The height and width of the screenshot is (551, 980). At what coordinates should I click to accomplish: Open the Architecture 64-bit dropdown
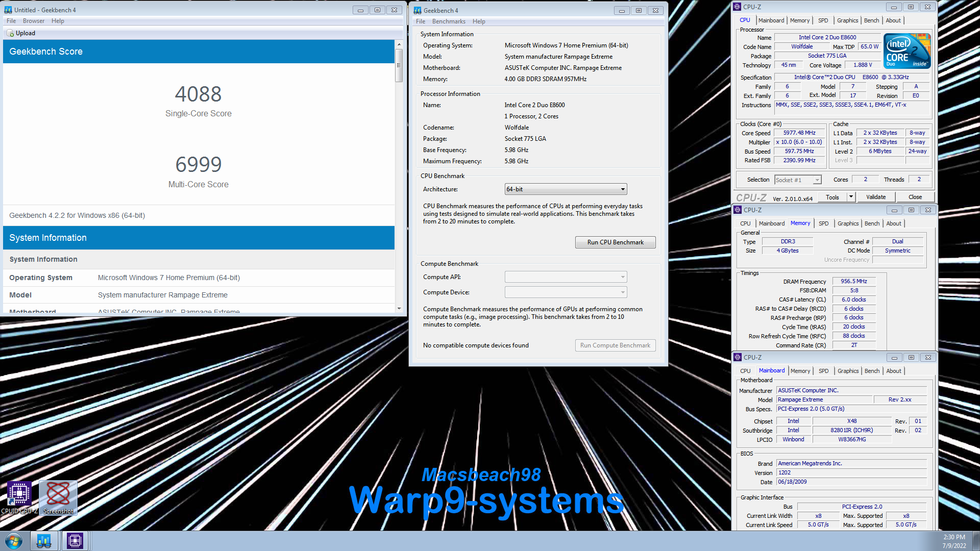566,189
